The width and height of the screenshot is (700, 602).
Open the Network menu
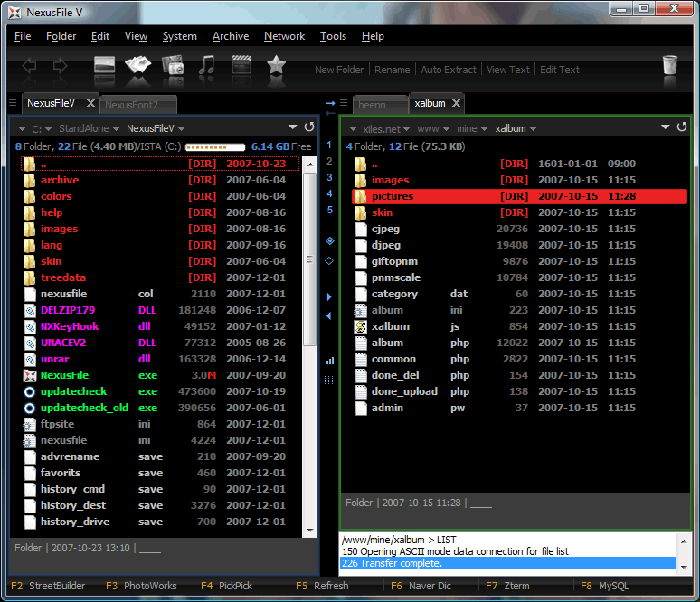(284, 36)
